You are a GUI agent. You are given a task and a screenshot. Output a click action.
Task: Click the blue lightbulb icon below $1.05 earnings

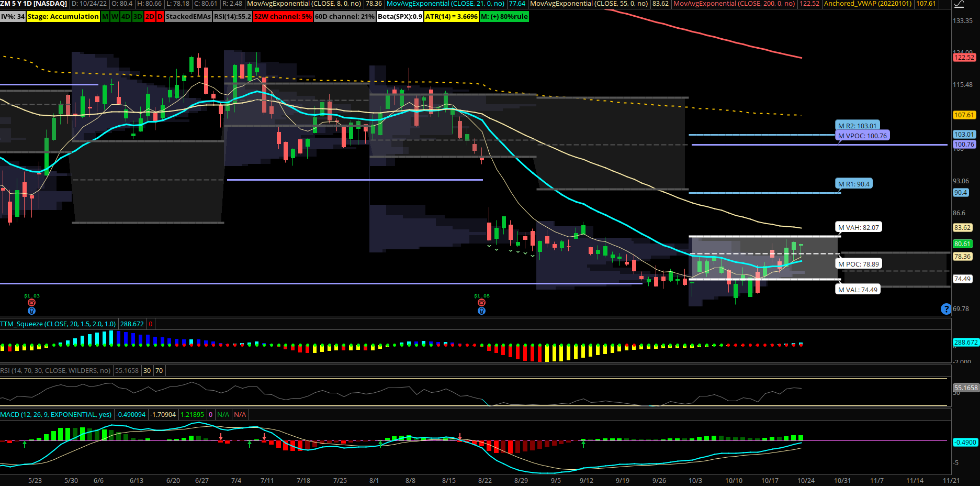(481, 311)
